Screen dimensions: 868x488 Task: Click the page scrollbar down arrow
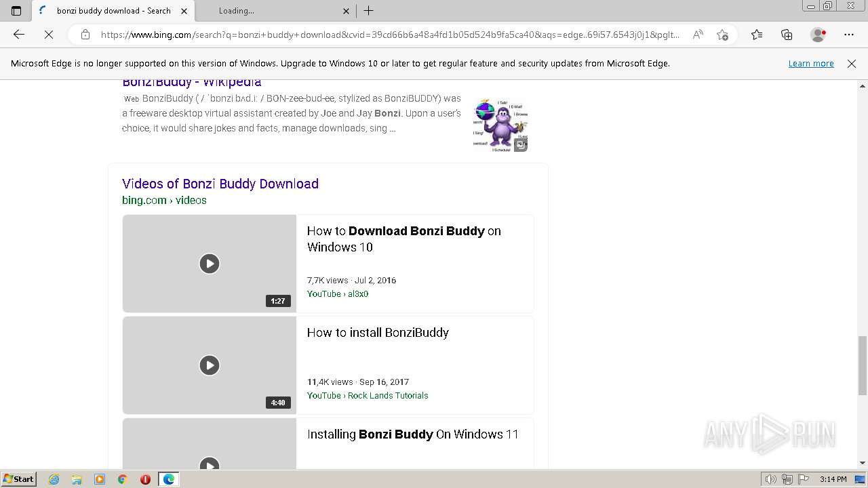point(862,463)
